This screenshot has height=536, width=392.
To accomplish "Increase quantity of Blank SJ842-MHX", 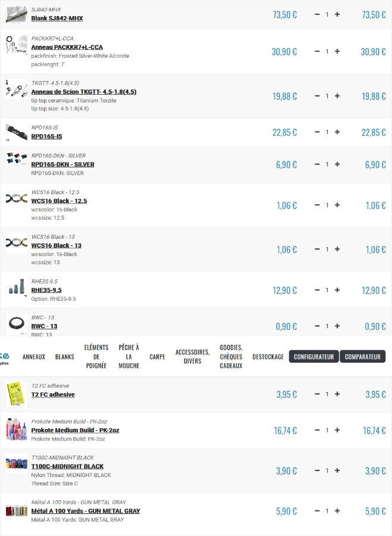I will click(337, 14).
